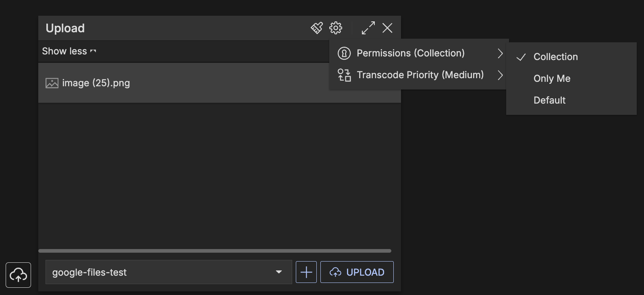
Task: Expand the Upload panel to fullscreen
Action: coord(368,28)
